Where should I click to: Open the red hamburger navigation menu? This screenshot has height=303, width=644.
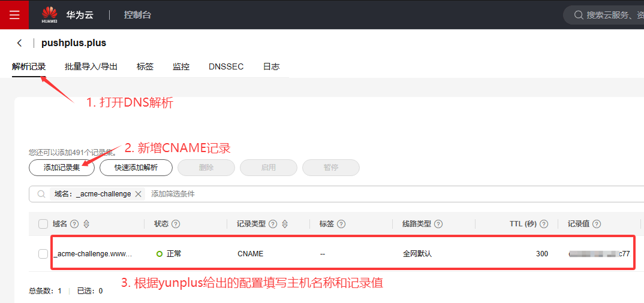pyautogui.click(x=14, y=15)
